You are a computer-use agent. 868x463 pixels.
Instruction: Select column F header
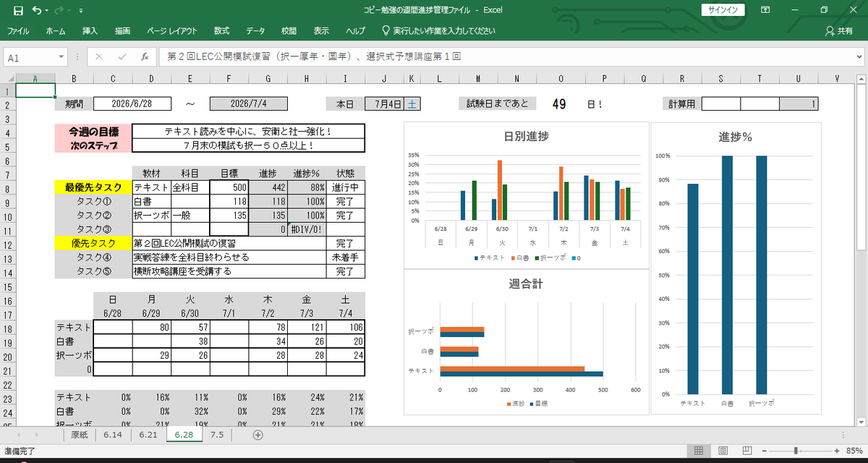tap(229, 78)
